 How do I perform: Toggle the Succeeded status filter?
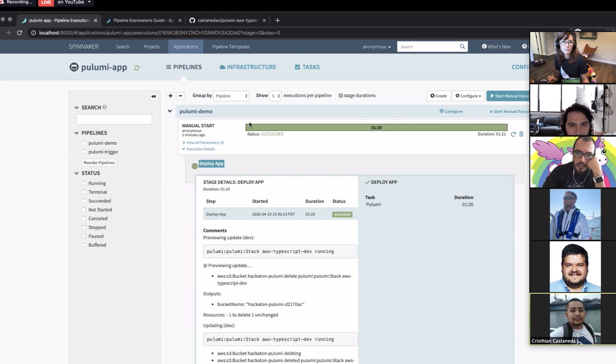click(x=84, y=201)
